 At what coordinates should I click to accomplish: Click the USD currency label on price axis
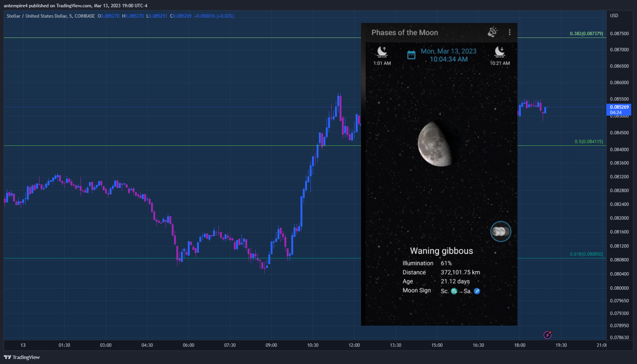(614, 16)
